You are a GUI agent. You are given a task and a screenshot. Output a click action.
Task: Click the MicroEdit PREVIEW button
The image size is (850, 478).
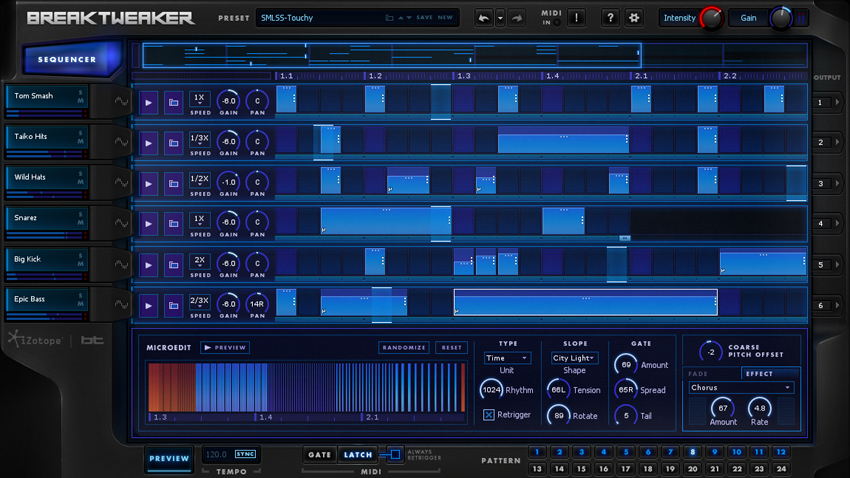[225, 347]
